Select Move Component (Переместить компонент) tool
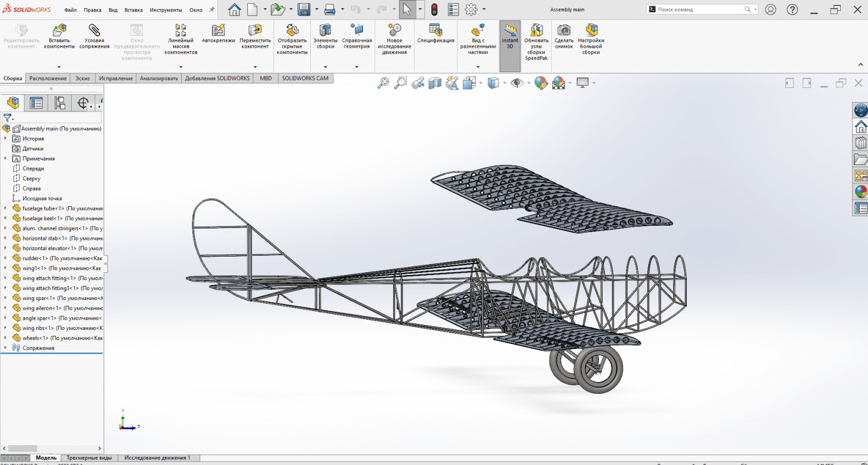 (255, 31)
